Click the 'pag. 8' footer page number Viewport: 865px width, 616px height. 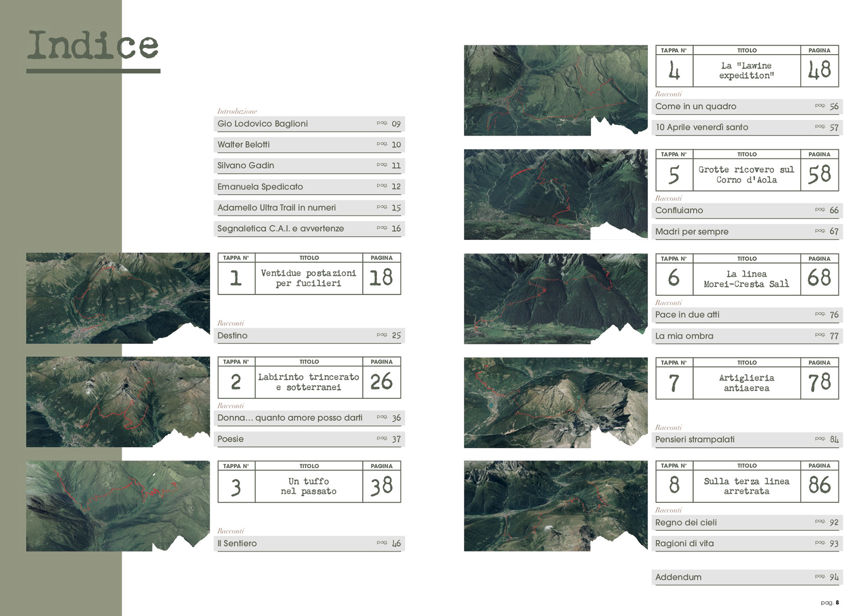click(830, 602)
